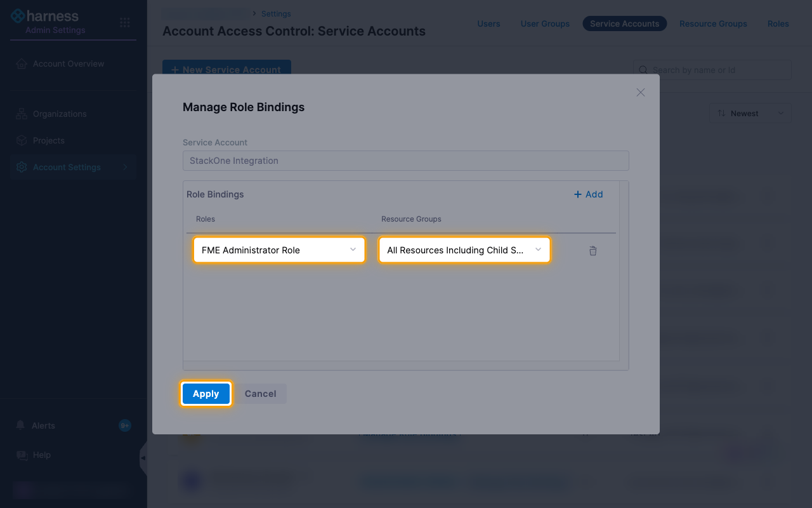Open Projects using the cube icon
This screenshot has width=812, height=508.
click(x=22, y=141)
